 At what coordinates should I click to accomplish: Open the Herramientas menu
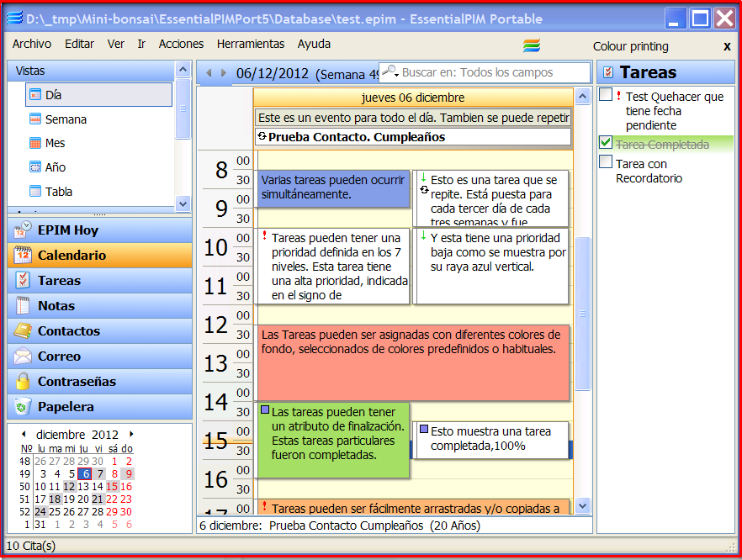[251, 44]
